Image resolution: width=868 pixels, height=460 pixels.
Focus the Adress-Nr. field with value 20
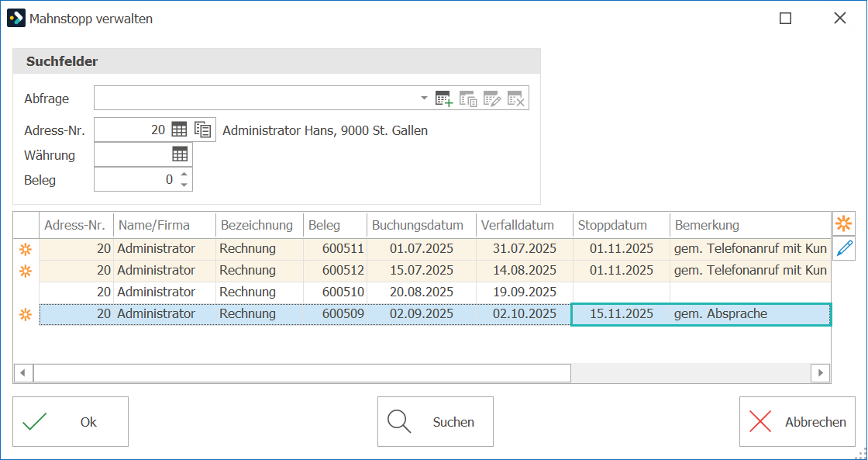(x=132, y=130)
